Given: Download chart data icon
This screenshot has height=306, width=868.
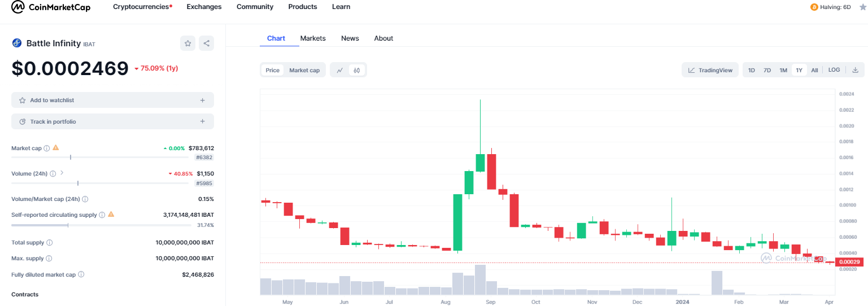Looking at the screenshot, I should click(855, 70).
